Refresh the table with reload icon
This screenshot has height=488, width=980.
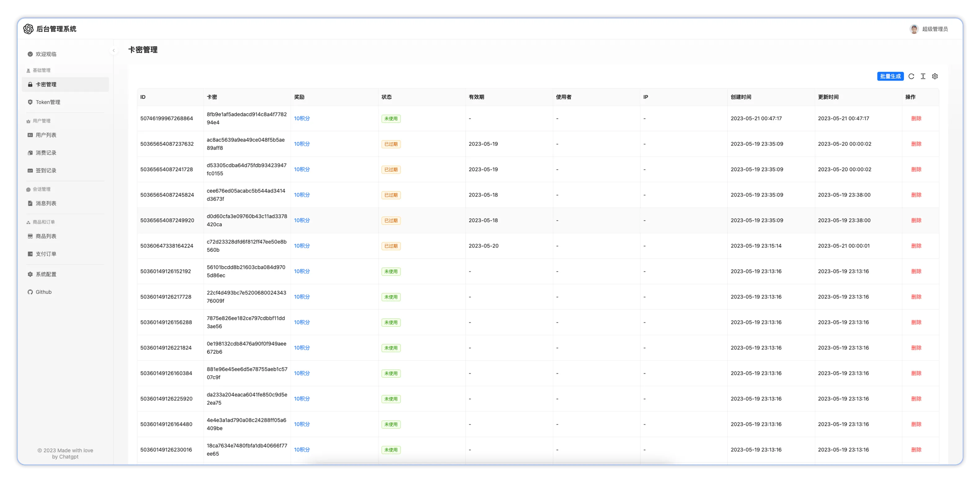911,77
